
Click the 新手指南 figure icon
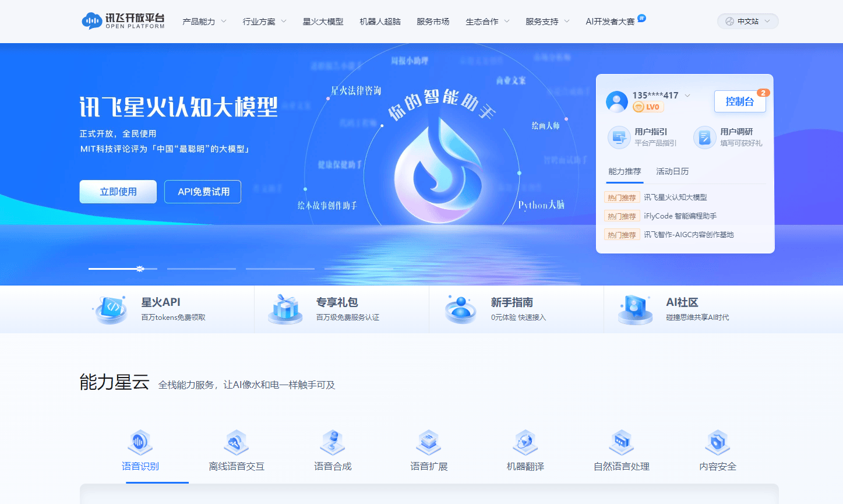(x=461, y=309)
